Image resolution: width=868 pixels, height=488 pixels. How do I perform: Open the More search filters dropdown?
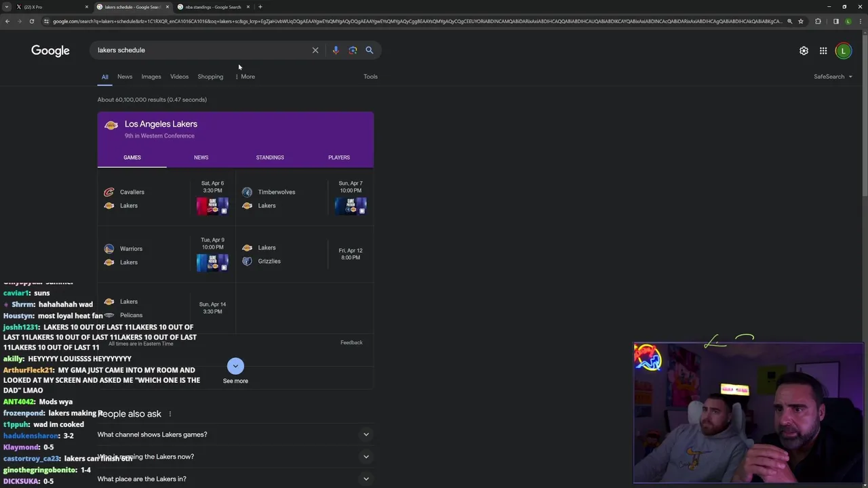coord(245,77)
